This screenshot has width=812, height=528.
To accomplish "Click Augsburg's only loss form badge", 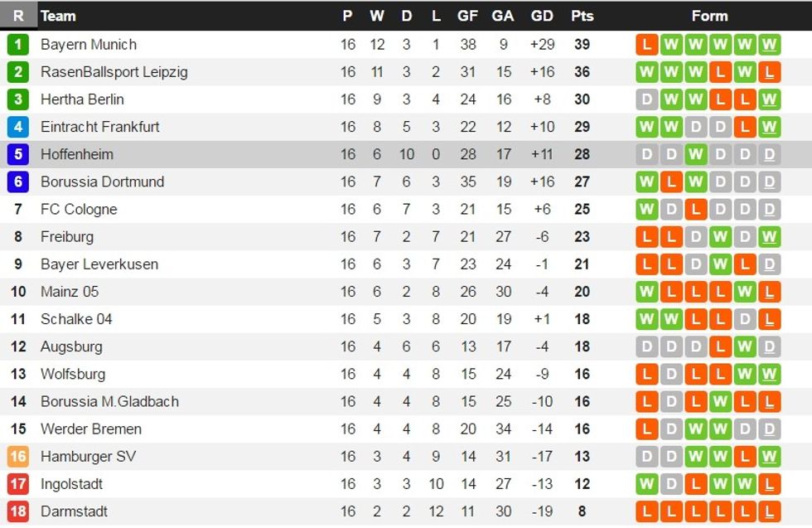I will click(721, 346).
